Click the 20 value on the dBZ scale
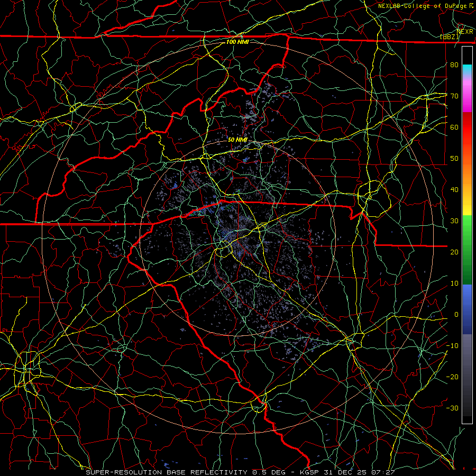This screenshot has width=476, height=476. click(454, 252)
